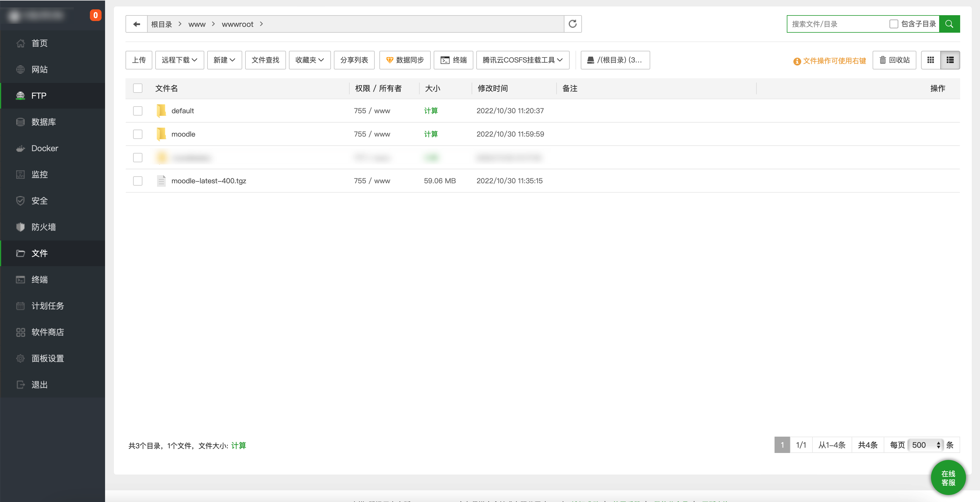Open the root directory disk button
Screen dimensions: 980x502
(x=615, y=60)
